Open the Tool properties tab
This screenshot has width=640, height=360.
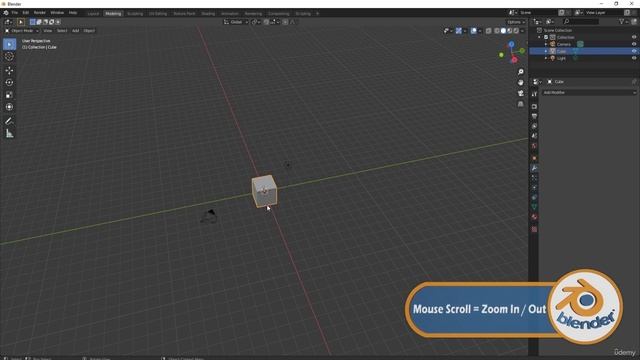point(534,94)
